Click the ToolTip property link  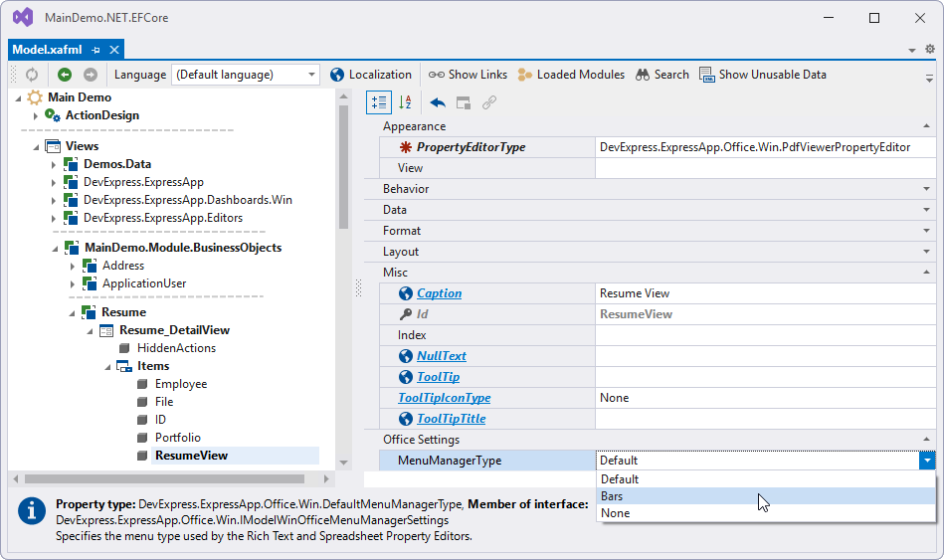[439, 377]
